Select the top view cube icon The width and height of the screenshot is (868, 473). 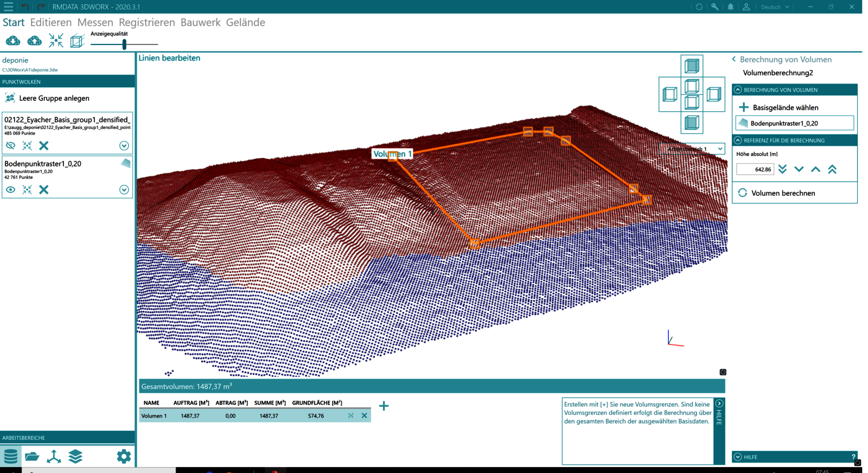point(692,66)
